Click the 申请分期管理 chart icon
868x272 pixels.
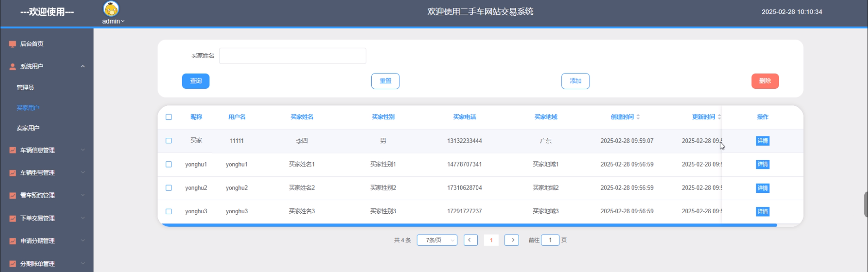tap(13, 241)
